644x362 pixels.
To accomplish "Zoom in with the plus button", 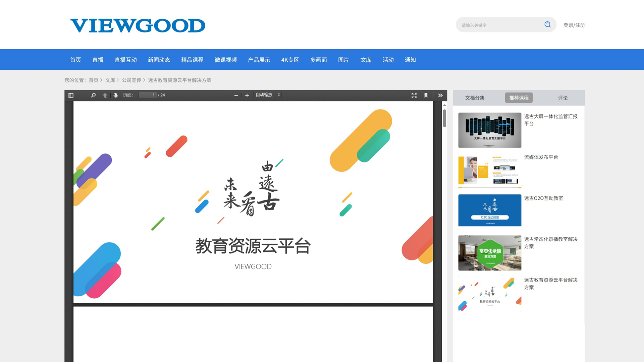I will click(x=247, y=95).
